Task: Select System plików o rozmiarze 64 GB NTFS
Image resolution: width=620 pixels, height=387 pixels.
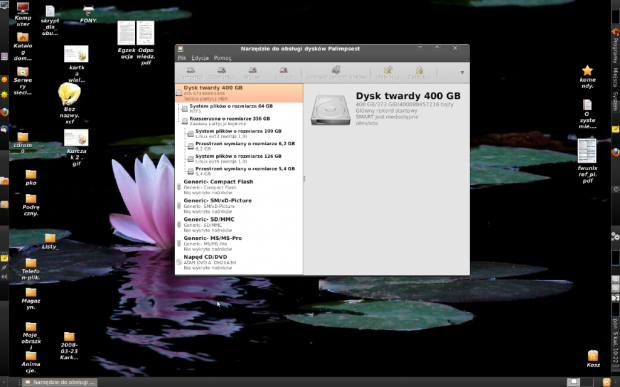Action: pos(239,108)
